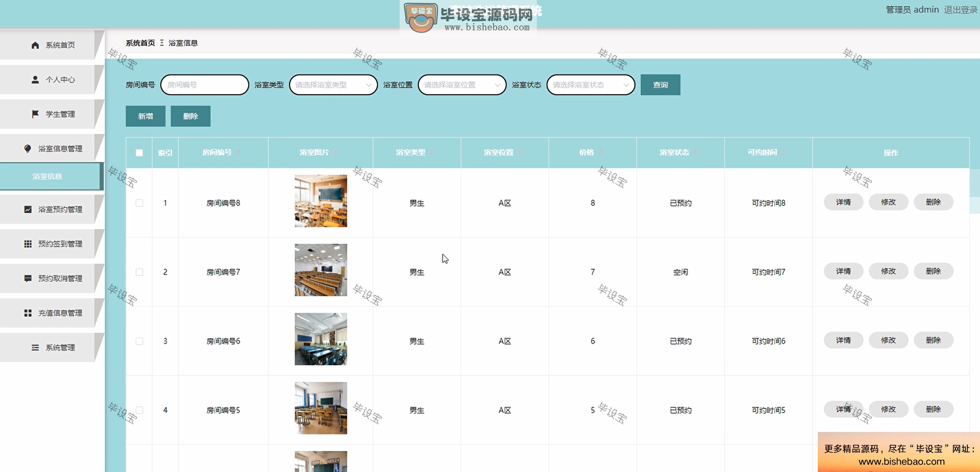Open the thumbnail image for 房间编号6

[x=321, y=339]
